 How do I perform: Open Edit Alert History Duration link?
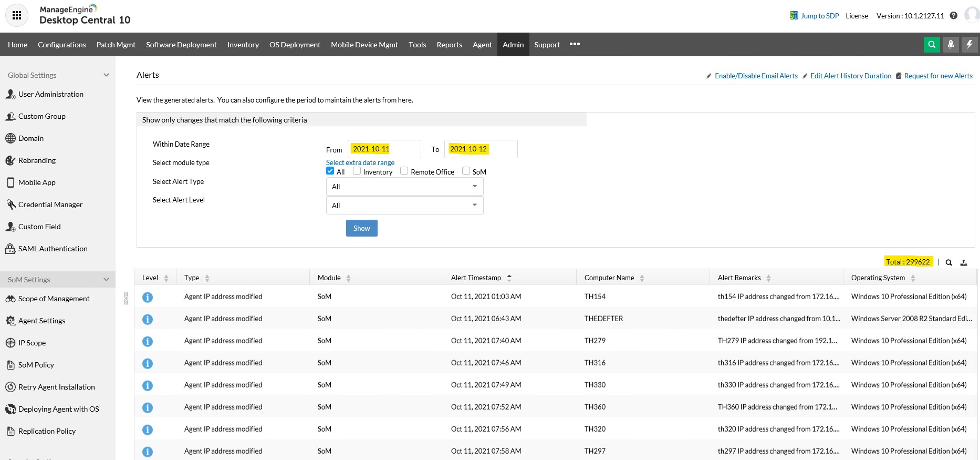(850, 76)
